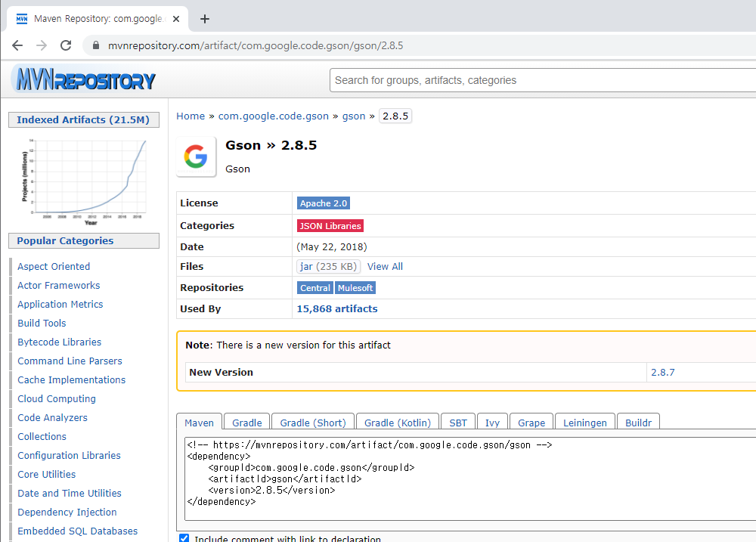
Task: Switch to the Grape tab
Action: coord(531,423)
